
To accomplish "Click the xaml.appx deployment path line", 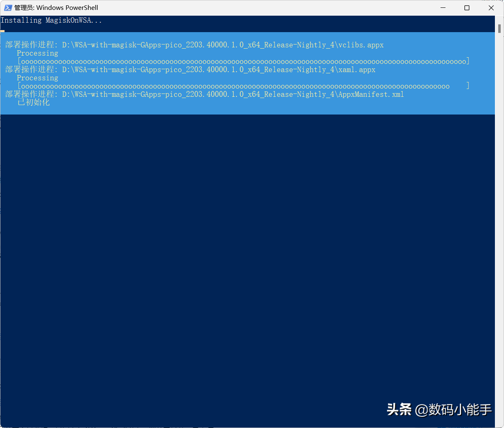I will [190, 70].
